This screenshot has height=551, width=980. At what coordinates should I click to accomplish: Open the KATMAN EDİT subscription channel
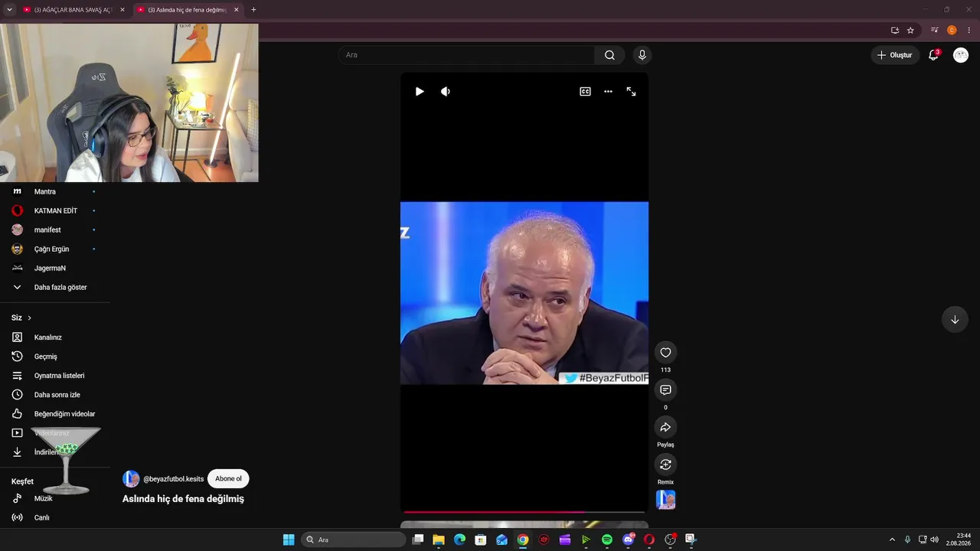coord(55,211)
